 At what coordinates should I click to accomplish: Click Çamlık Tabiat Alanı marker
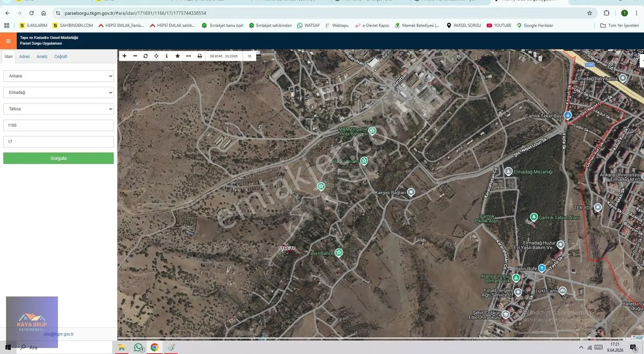[534, 217]
